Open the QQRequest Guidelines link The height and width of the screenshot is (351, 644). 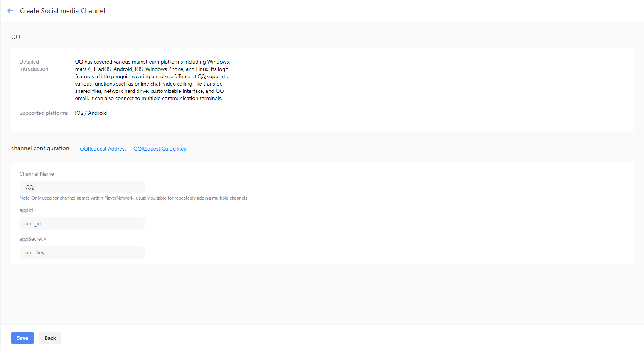point(160,149)
